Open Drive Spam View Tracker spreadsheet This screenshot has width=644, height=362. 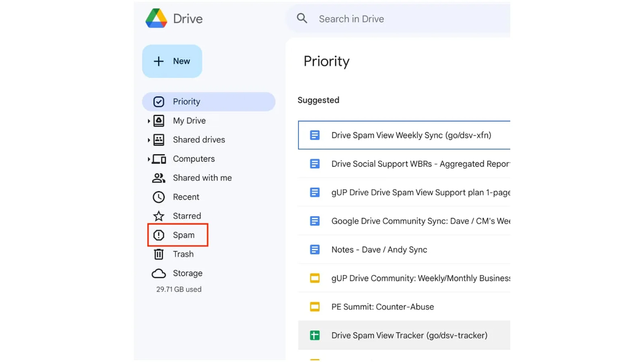(x=404, y=335)
